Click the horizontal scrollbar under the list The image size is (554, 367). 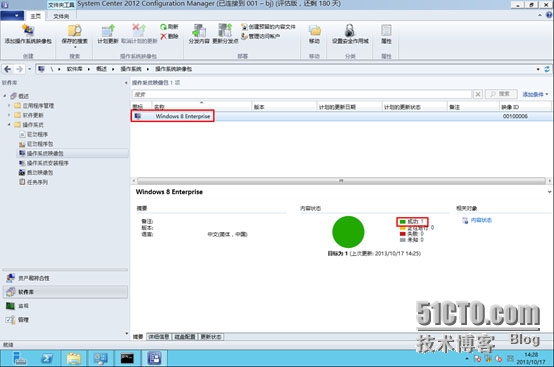(341, 180)
